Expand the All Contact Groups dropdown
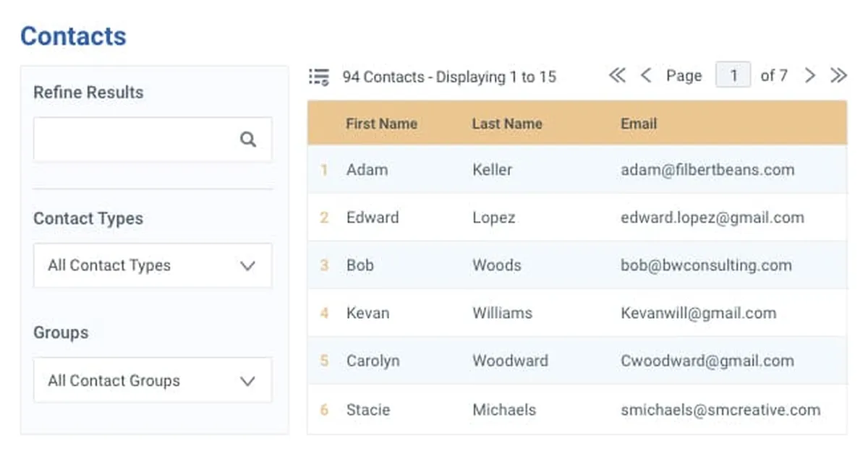 click(x=153, y=380)
